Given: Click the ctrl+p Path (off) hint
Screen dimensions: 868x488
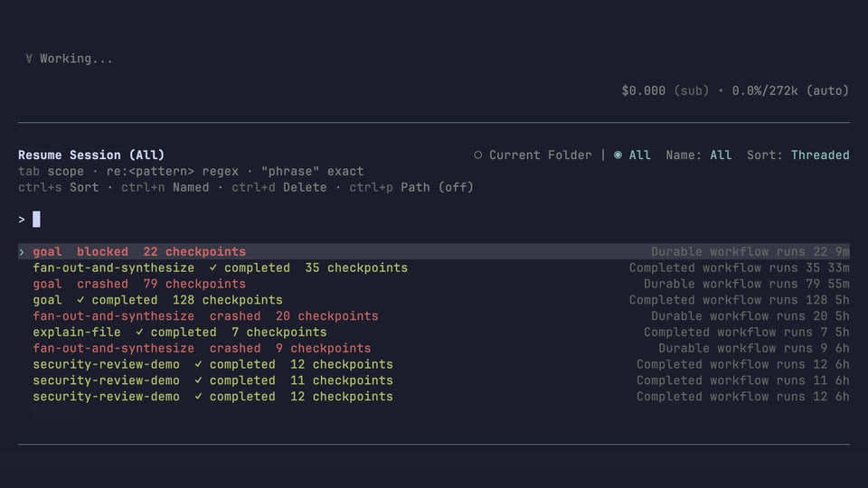Looking at the screenshot, I should (x=411, y=187).
